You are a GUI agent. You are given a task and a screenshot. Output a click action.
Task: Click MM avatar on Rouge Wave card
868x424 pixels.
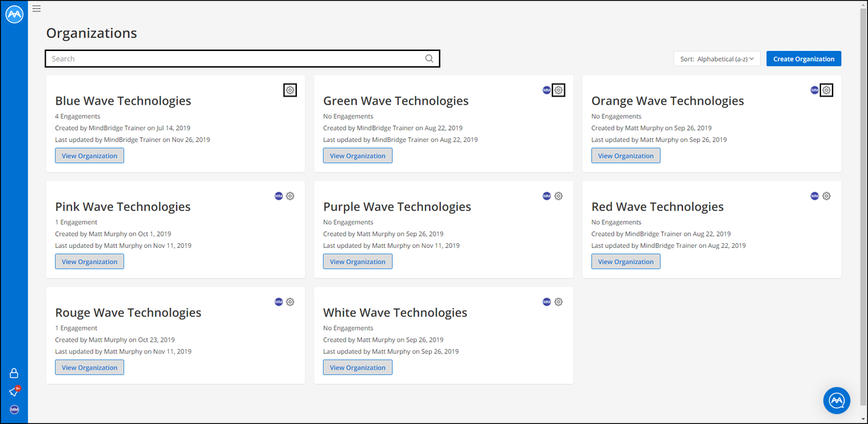[279, 302]
